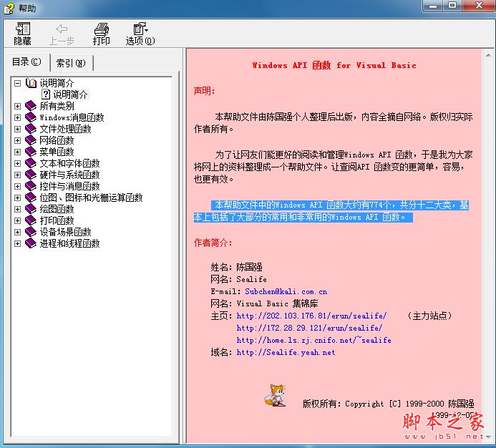Select the 进程和线程函数 tree label
This screenshot has width=496, height=448.
69,243
